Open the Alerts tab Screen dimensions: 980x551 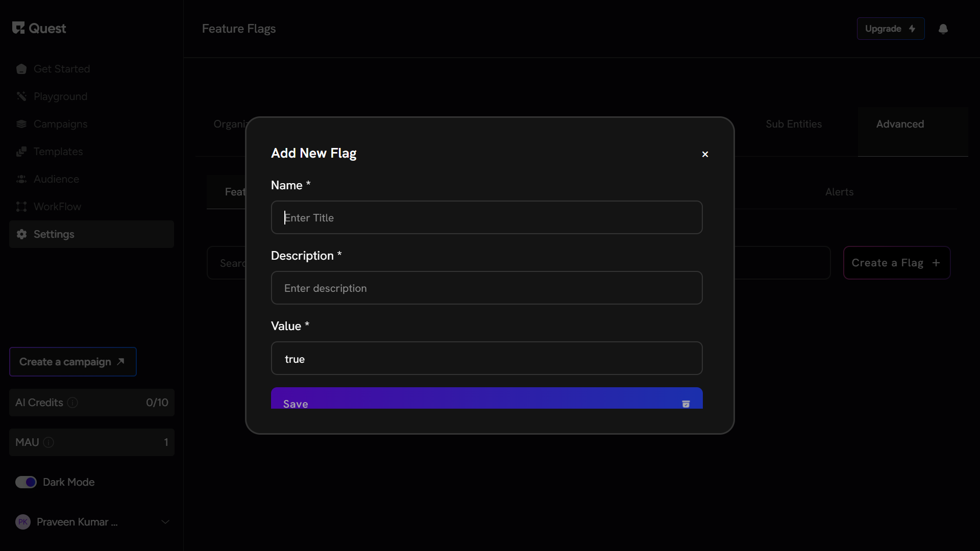839,192
